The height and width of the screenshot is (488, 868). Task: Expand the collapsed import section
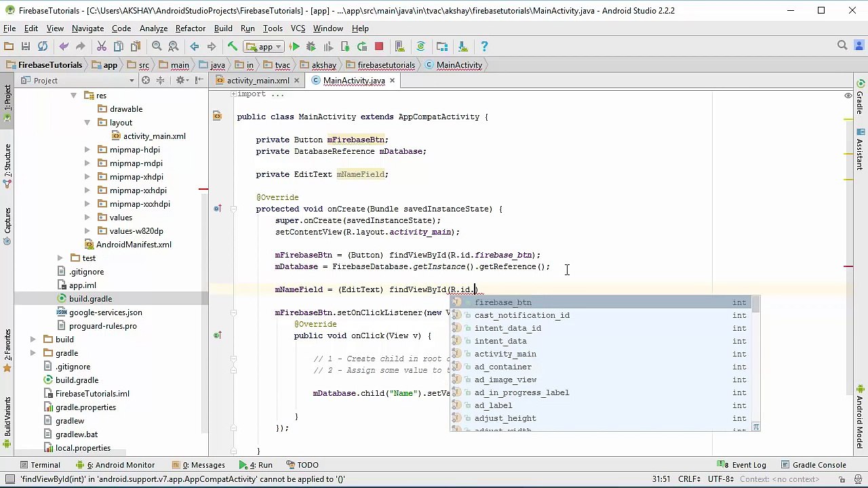pyautogui.click(x=233, y=94)
